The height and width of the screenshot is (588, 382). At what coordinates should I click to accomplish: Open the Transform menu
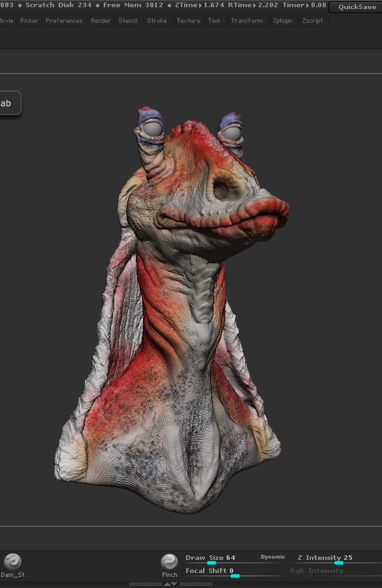pos(247,21)
